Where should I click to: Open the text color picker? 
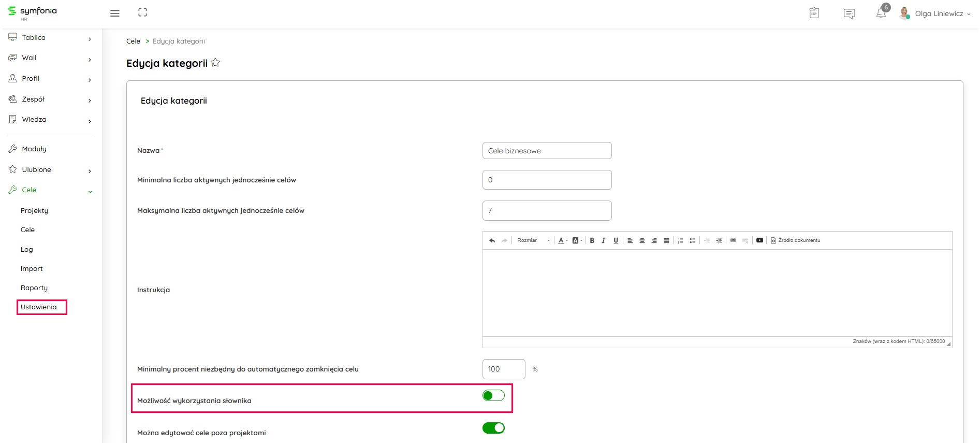click(563, 240)
